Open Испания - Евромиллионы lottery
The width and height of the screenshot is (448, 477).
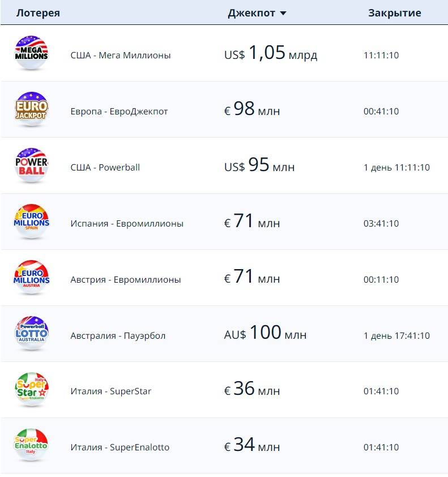[127, 224]
